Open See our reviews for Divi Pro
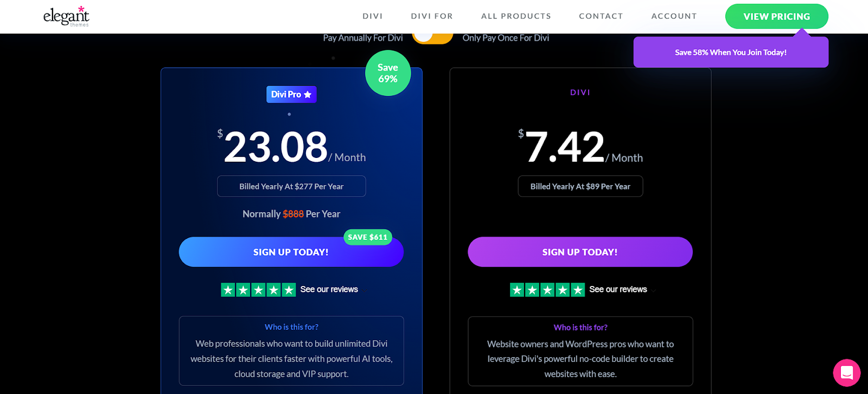The height and width of the screenshot is (394, 868). 329,290
